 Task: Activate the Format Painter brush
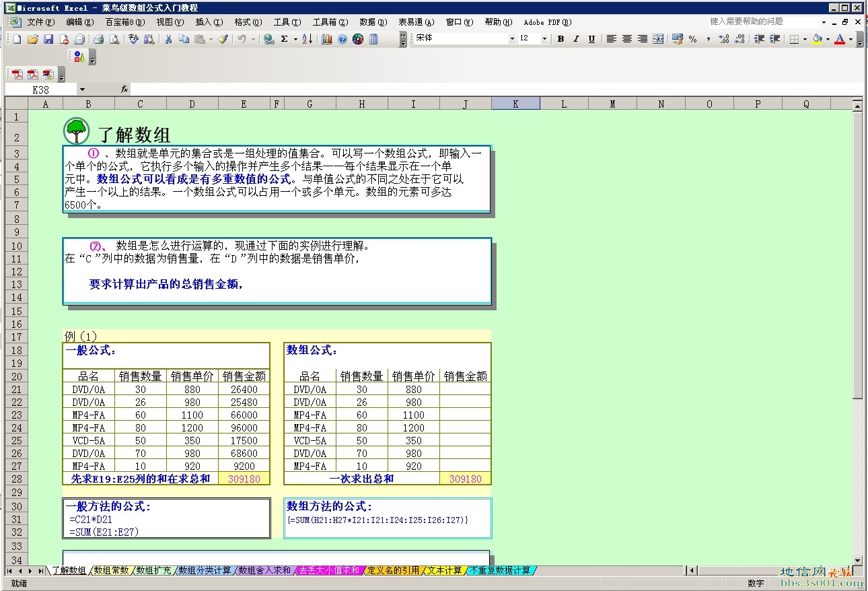pos(223,39)
